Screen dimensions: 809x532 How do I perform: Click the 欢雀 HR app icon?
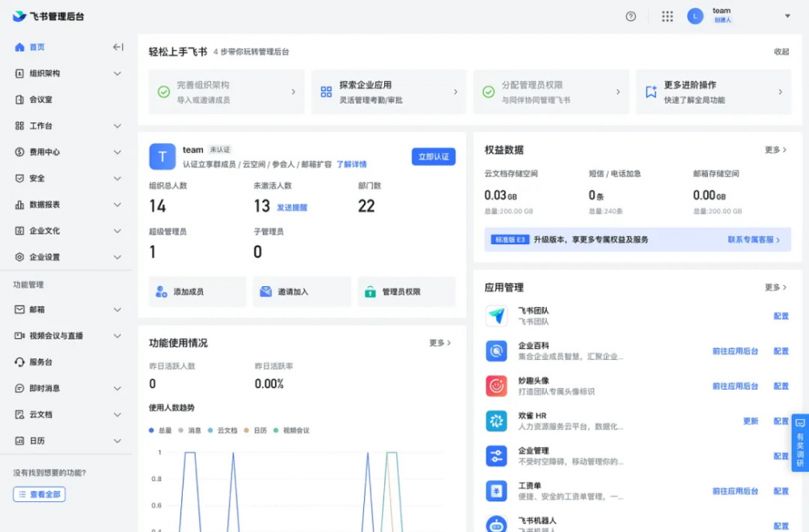pyautogui.click(x=497, y=421)
